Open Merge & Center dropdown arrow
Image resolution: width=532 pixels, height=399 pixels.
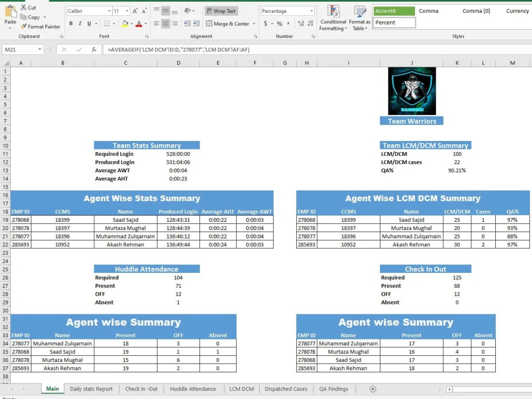click(254, 24)
